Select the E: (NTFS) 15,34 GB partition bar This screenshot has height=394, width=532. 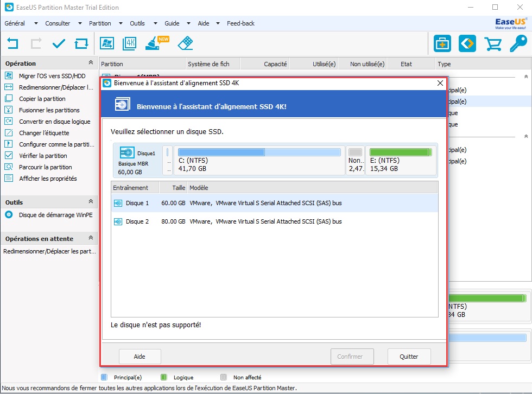tap(401, 161)
